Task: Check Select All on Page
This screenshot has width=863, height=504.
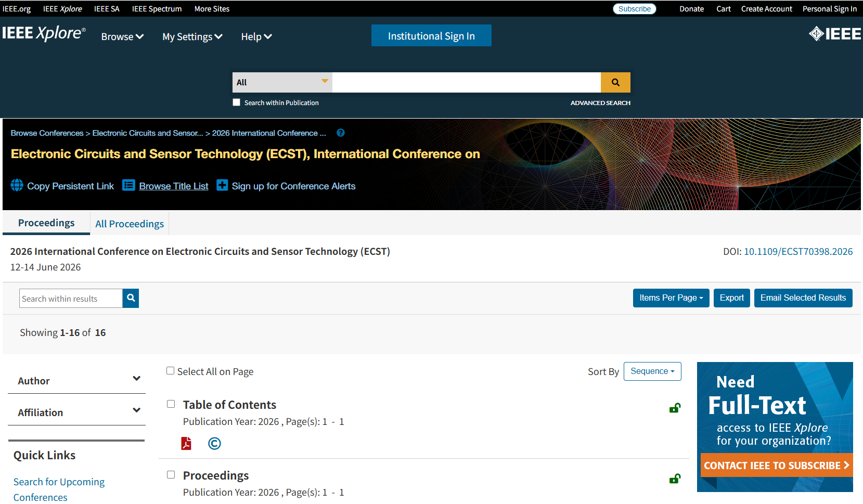Action: click(x=170, y=371)
